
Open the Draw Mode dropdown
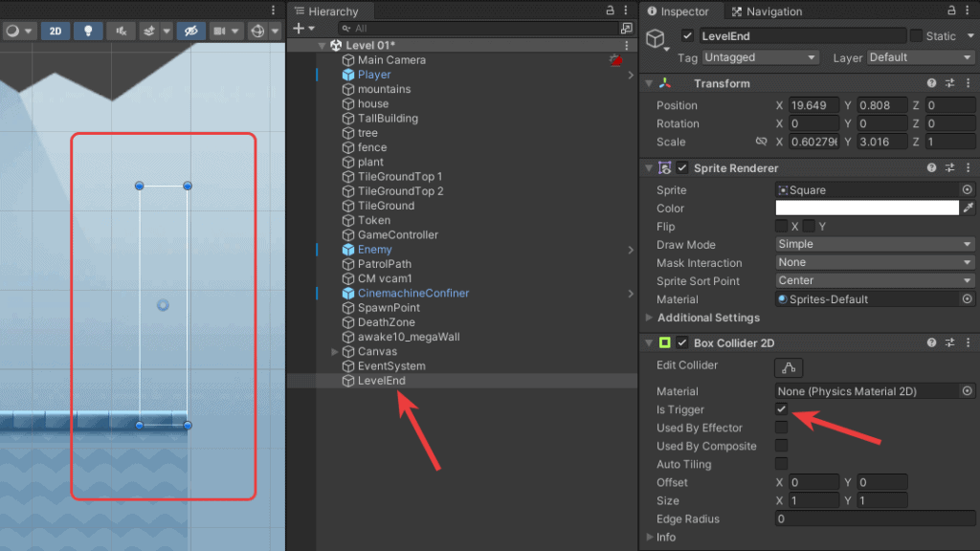click(874, 244)
